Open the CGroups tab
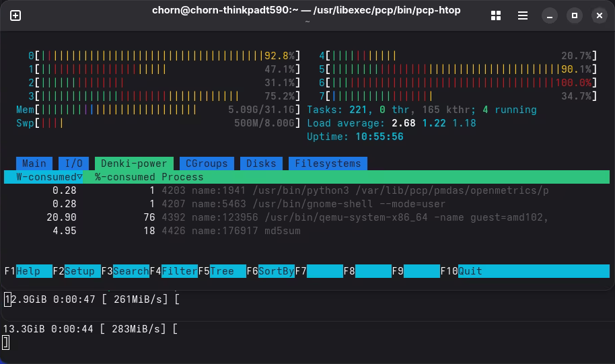615x364 pixels. pyautogui.click(x=207, y=163)
